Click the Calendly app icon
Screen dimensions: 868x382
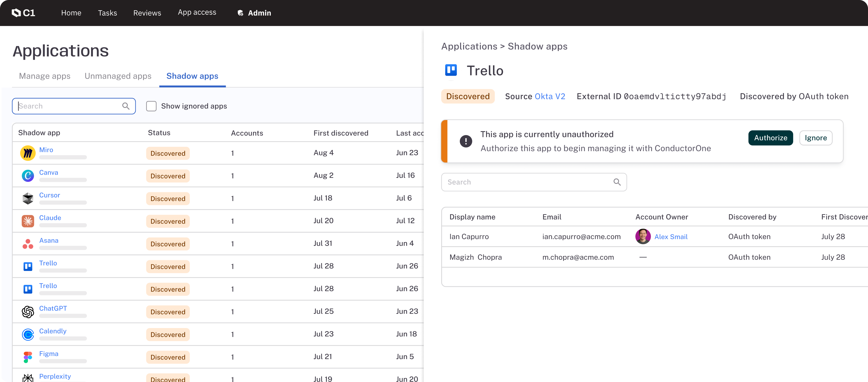tap(28, 334)
